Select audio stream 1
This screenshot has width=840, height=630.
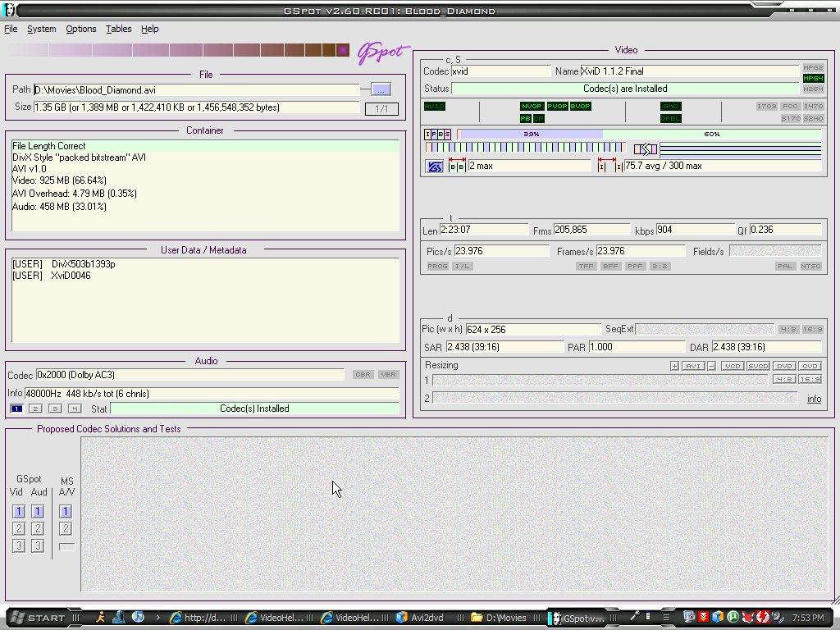(x=16, y=409)
